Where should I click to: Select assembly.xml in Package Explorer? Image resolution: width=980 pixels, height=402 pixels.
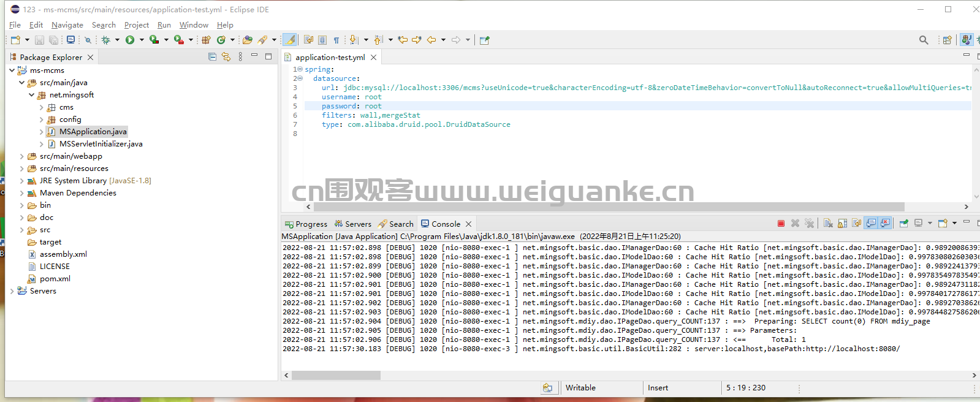(63, 254)
